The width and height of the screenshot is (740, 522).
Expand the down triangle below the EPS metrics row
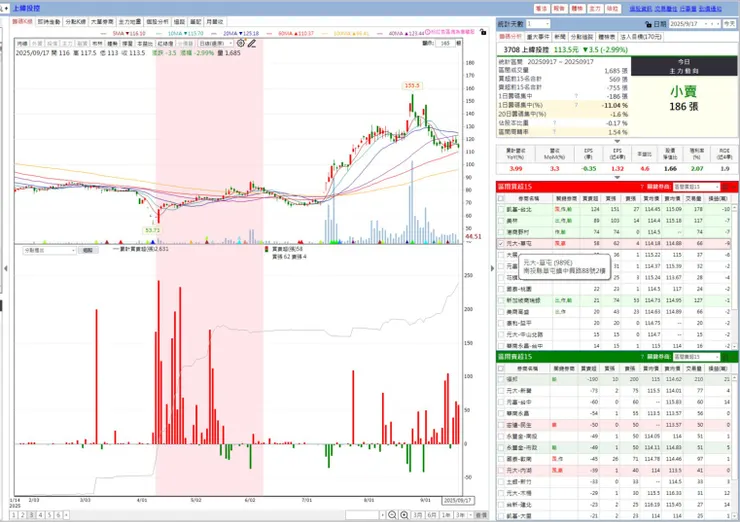click(617, 177)
